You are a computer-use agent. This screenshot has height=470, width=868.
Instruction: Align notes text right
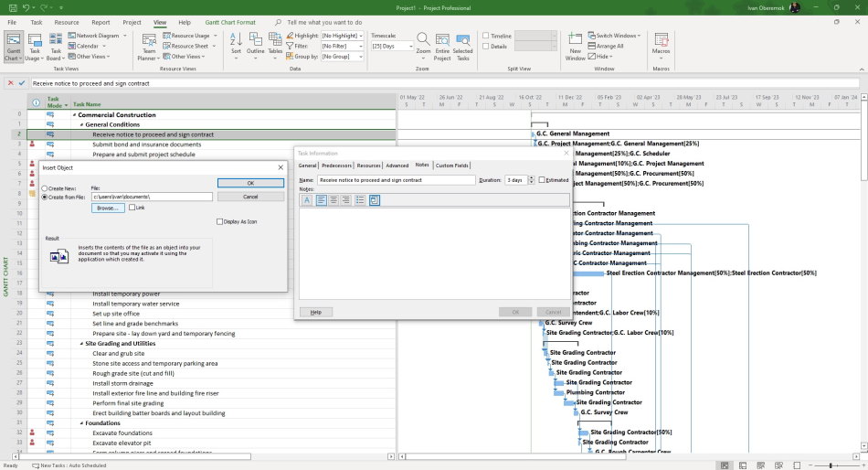(346, 200)
